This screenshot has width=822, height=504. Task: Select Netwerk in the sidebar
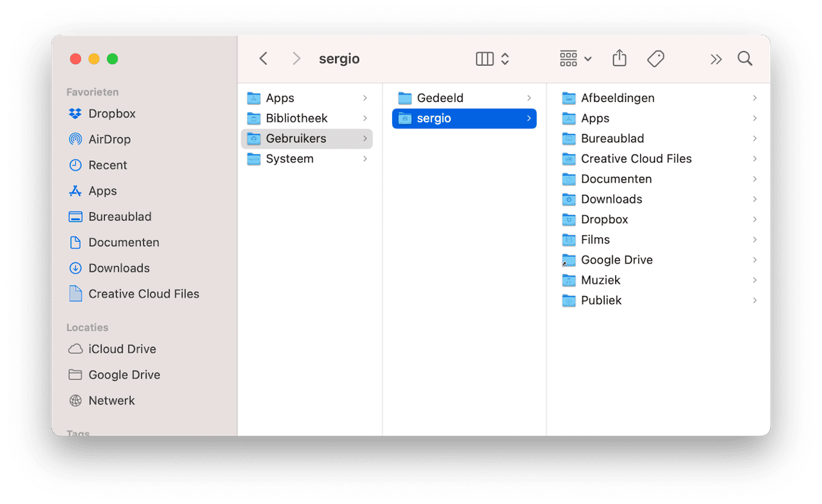(x=112, y=400)
